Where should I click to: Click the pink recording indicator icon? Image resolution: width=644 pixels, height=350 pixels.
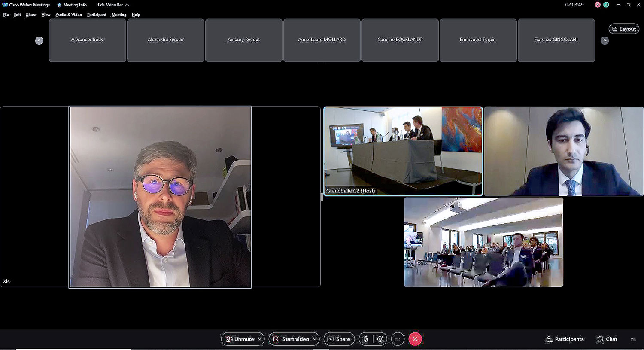coord(598,5)
